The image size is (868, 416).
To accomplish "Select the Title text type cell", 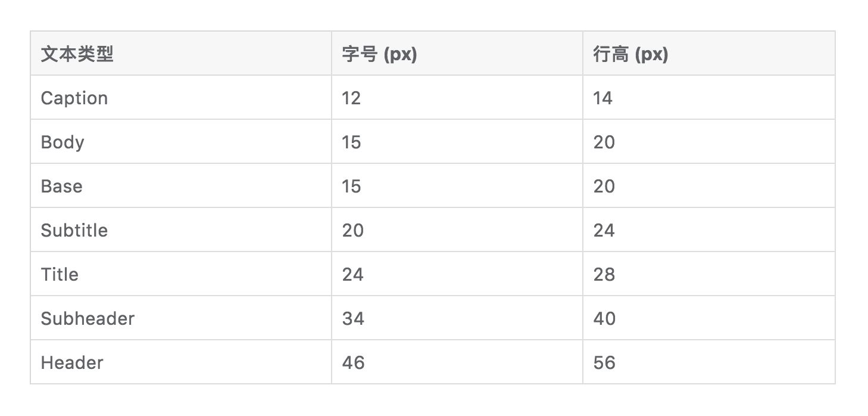I will tap(60, 275).
